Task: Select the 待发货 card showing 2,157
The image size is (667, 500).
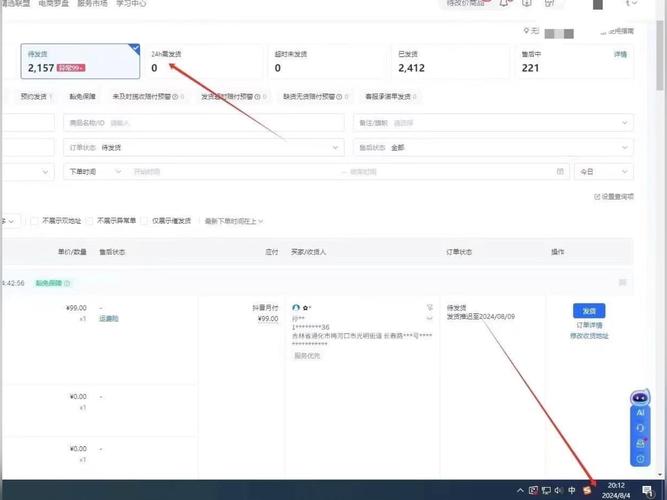Action: [x=80, y=61]
